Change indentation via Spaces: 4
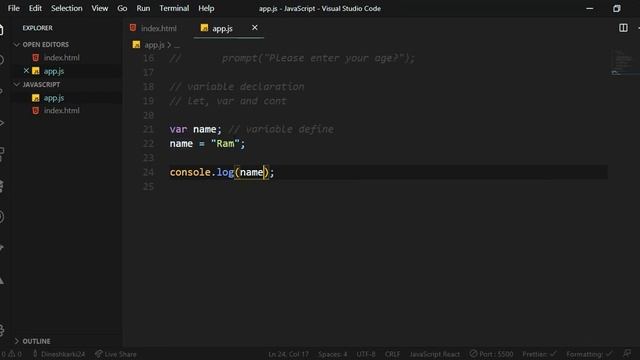The height and width of the screenshot is (360, 640). (x=333, y=354)
